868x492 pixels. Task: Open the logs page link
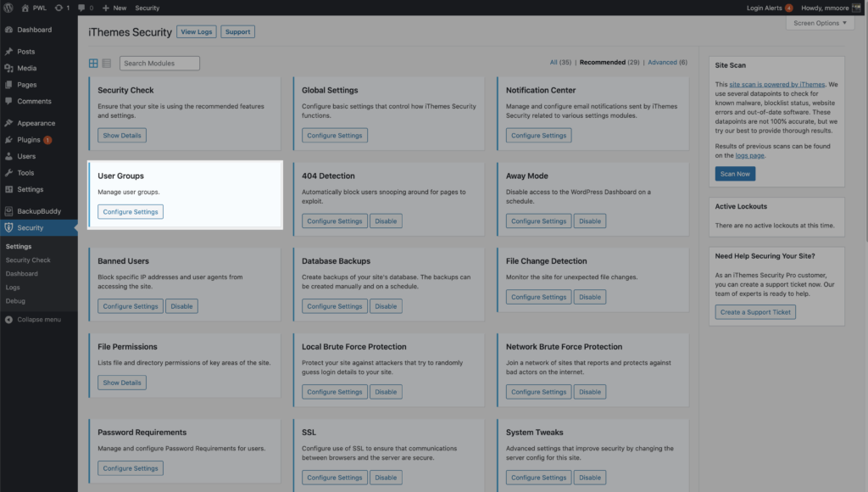point(749,156)
